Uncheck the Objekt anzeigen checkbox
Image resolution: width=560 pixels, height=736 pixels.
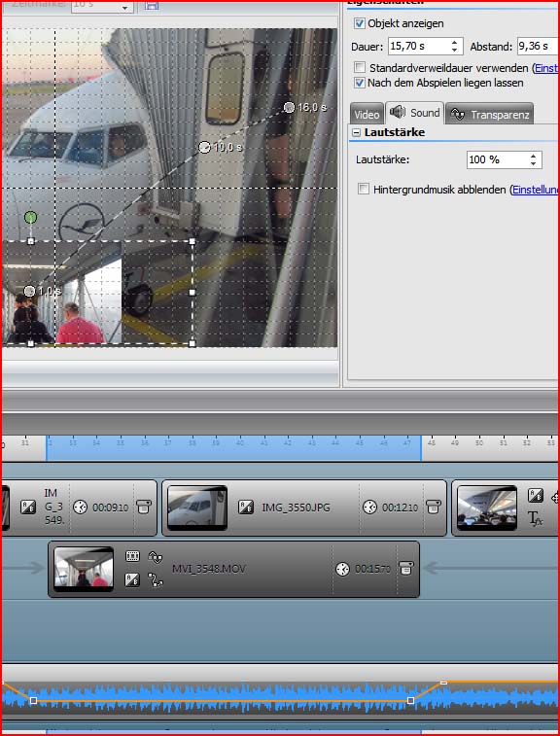point(360,23)
